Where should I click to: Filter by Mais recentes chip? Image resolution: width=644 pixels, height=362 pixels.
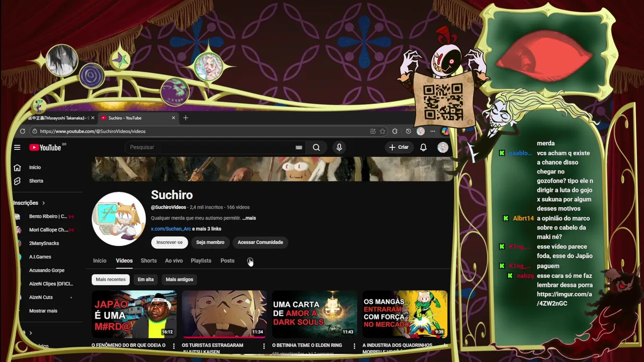(x=111, y=280)
